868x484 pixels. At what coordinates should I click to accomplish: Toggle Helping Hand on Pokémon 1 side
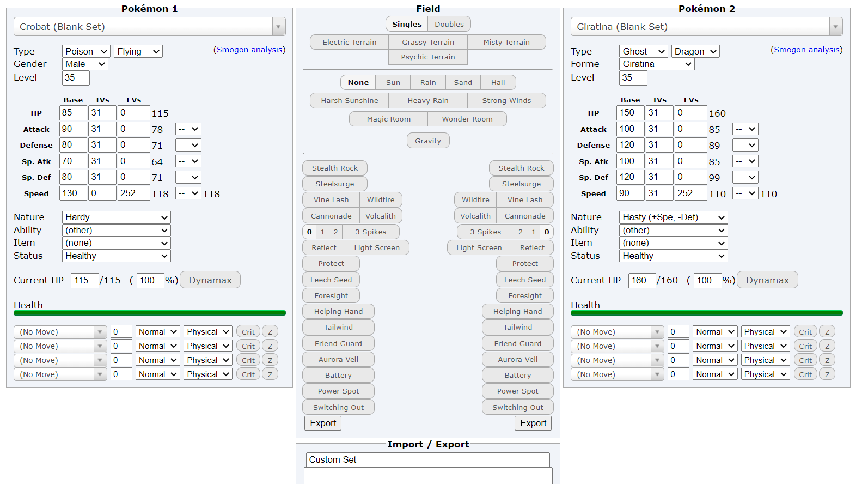click(x=338, y=311)
